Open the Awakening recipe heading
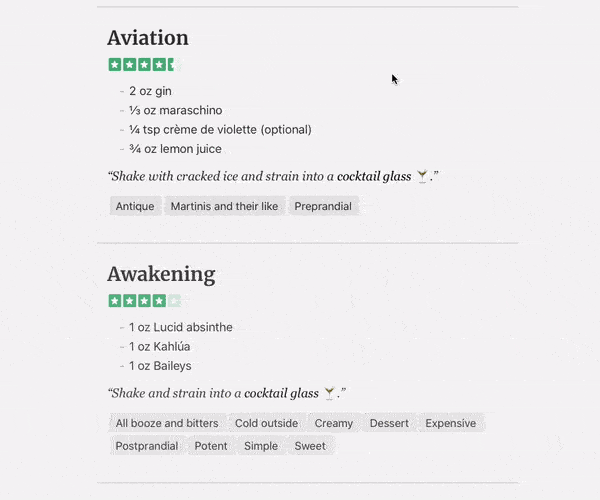The width and height of the screenshot is (600, 500). [161, 274]
